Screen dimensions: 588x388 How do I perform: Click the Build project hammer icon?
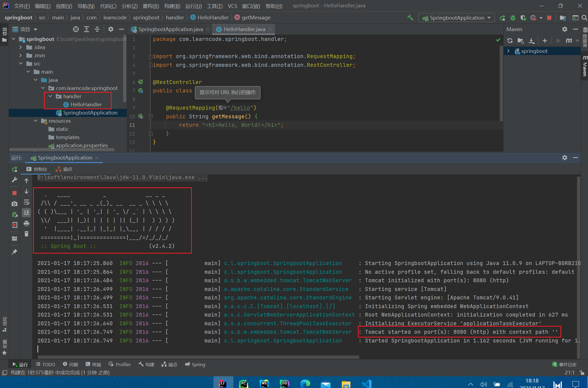pyautogui.click(x=410, y=18)
